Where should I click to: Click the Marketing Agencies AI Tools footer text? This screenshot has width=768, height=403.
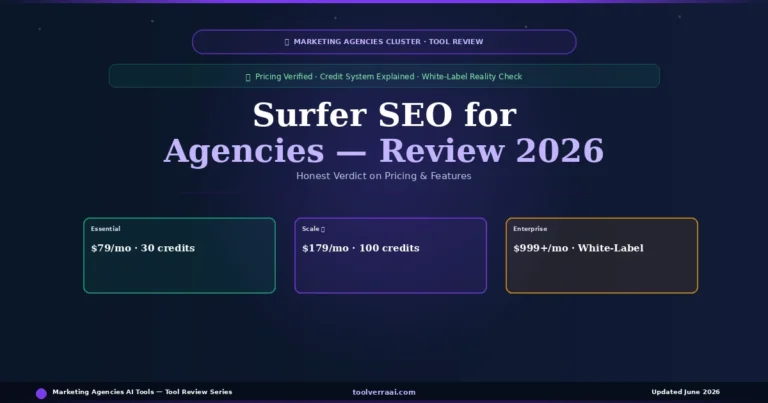pos(142,392)
